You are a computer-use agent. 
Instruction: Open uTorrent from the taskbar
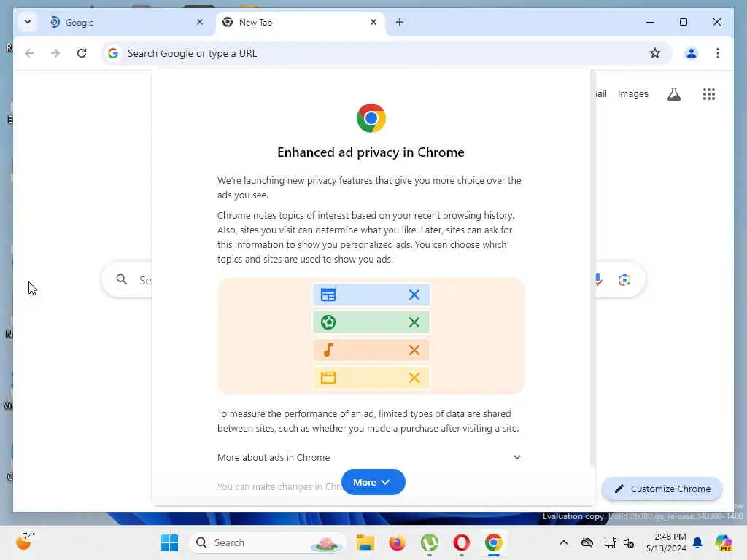(x=429, y=542)
